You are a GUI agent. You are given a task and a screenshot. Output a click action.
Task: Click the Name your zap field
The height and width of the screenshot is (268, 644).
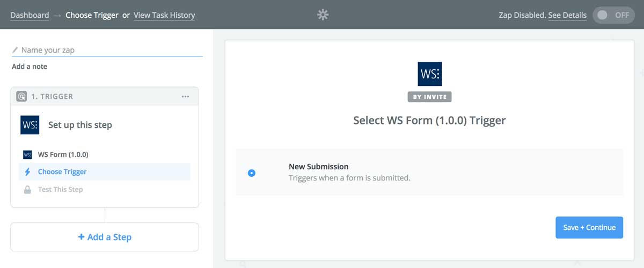pyautogui.click(x=107, y=50)
